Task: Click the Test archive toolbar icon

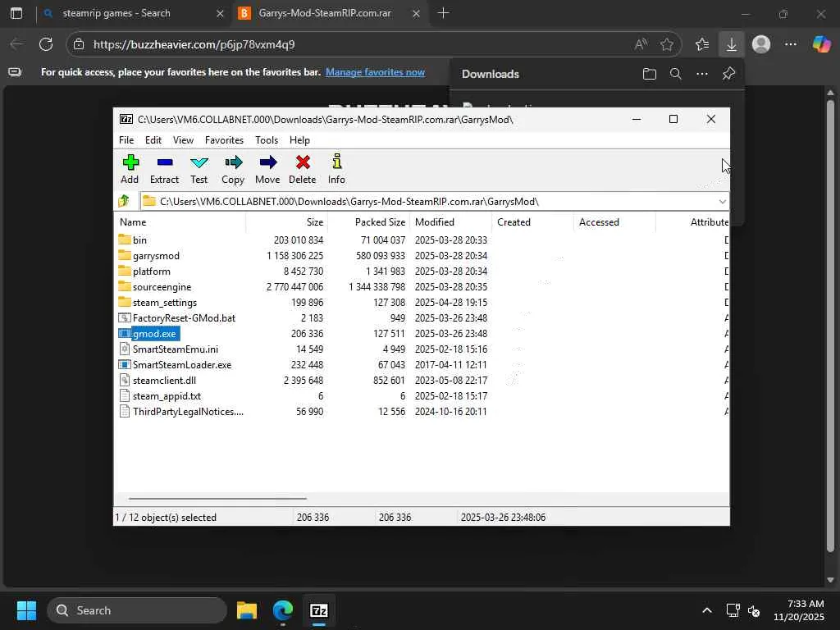Action: [x=199, y=162]
